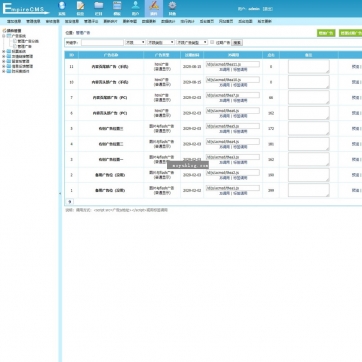Open the 信息 (Info) notepad icon
This screenshot has height=362, width=362.
(80, 8)
